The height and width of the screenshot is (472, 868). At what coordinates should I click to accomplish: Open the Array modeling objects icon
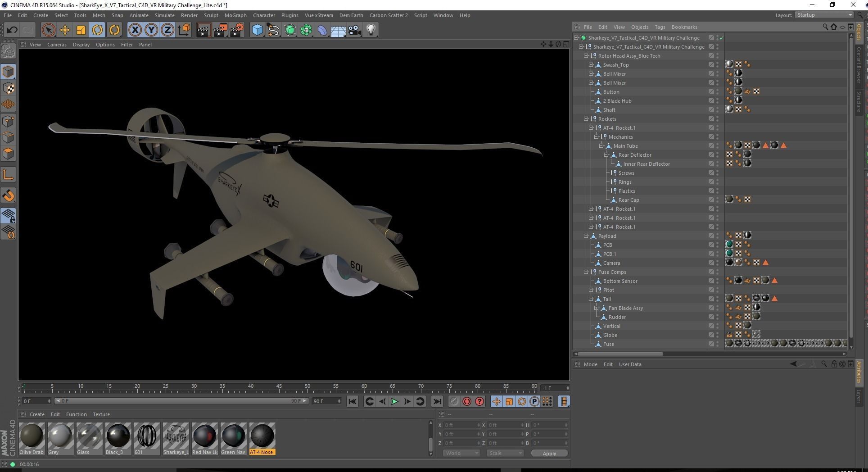307,30
